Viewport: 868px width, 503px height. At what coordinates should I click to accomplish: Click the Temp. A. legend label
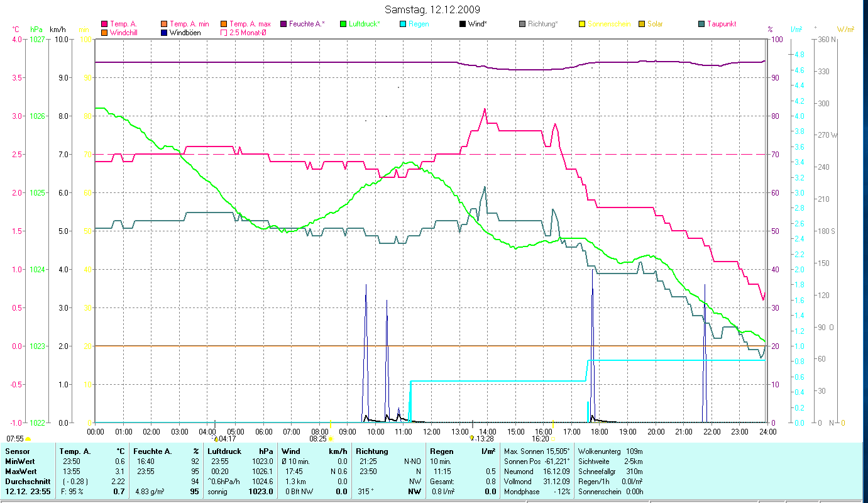pyautogui.click(x=124, y=24)
